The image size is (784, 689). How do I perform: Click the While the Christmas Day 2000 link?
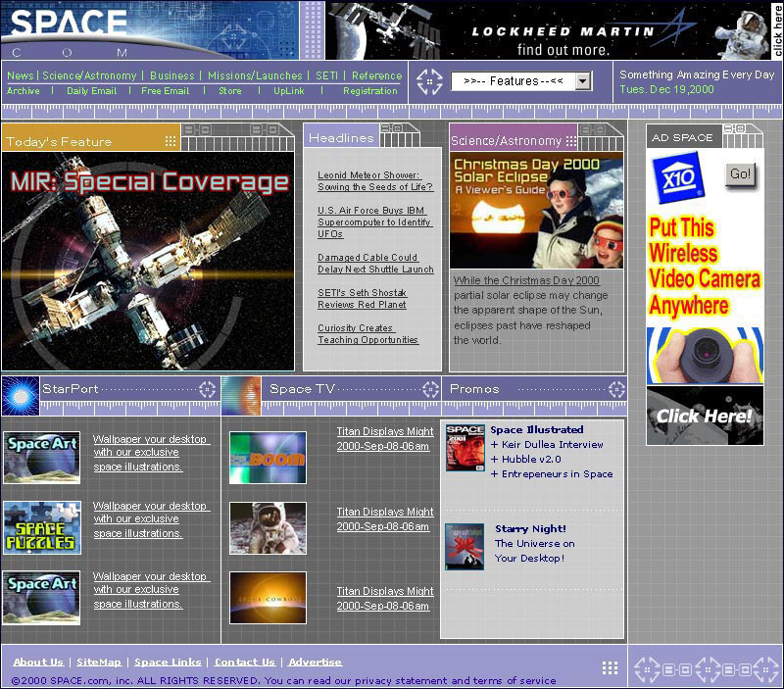point(526,280)
